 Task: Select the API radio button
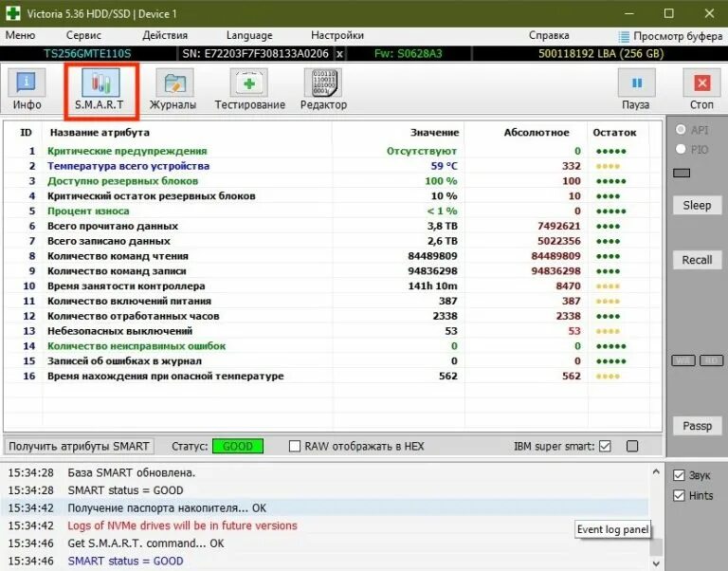coord(681,129)
